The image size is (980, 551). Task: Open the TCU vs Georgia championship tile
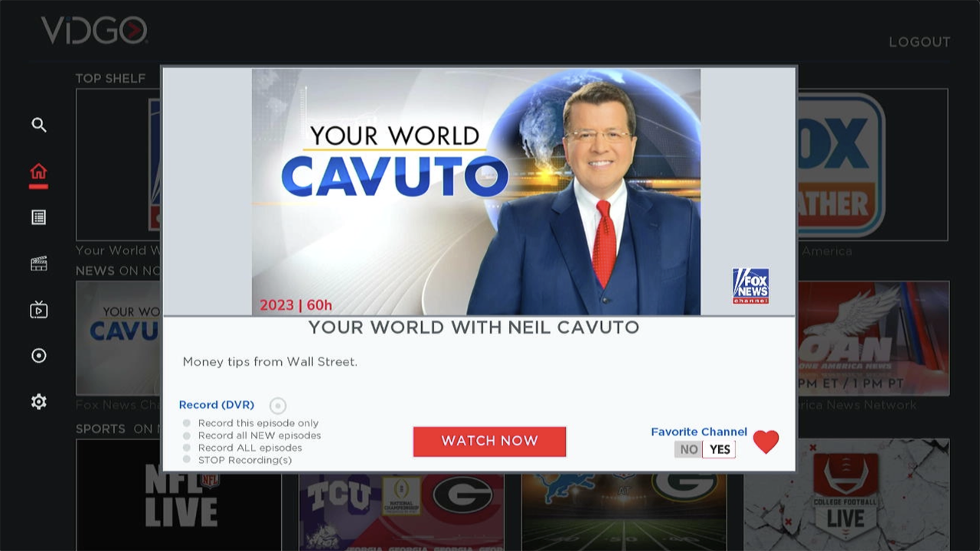pyautogui.click(x=401, y=511)
